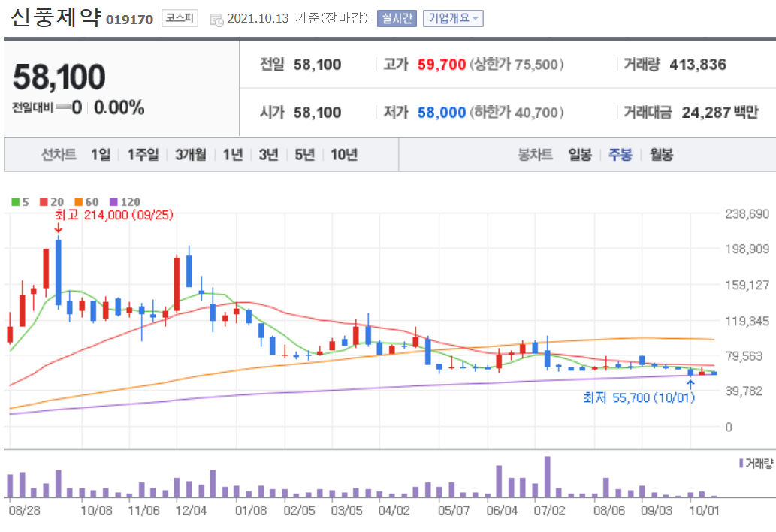Select the 3개월 line chart tab
This screenshot has width=776, height=532.
tap(191, 155)
